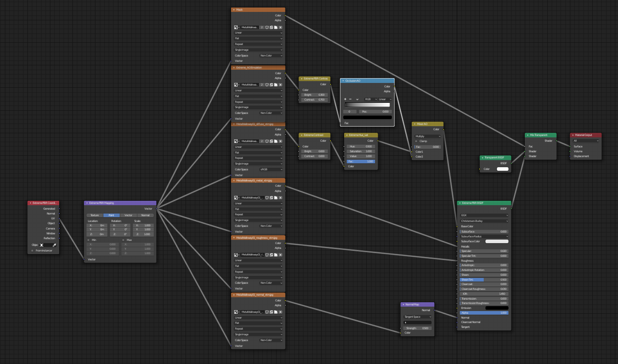Open the Tangent Space dropdown on the Normal Map node
Screen dimensions: 618x364
pyautogui.click(x=417, y=316)
